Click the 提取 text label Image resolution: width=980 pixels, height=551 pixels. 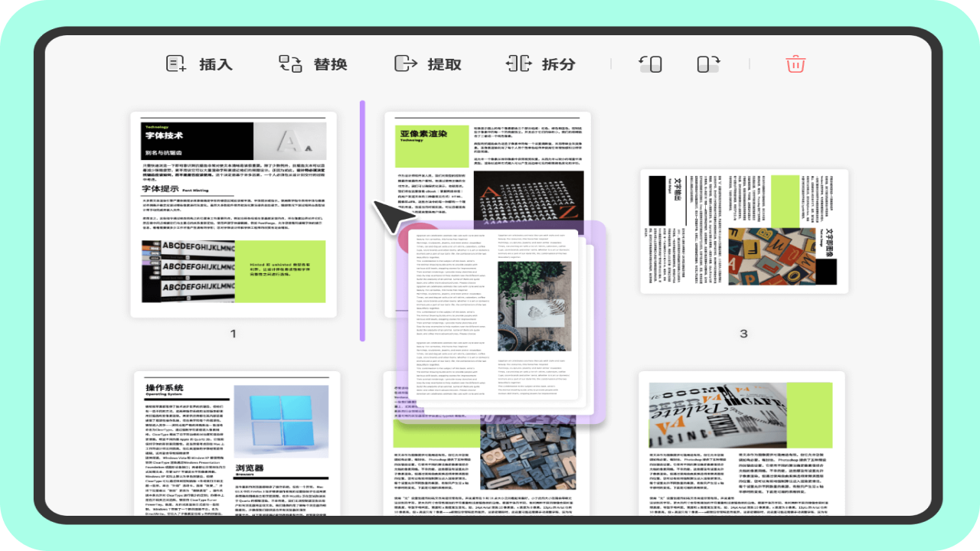(x=444, y=64)
